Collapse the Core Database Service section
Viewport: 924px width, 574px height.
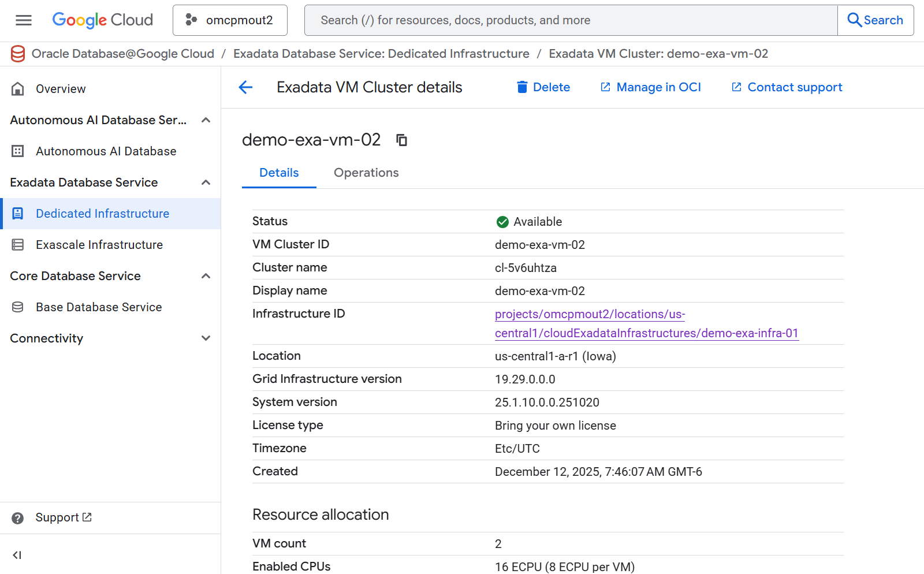pyautogui.click(x=206, y=275)
